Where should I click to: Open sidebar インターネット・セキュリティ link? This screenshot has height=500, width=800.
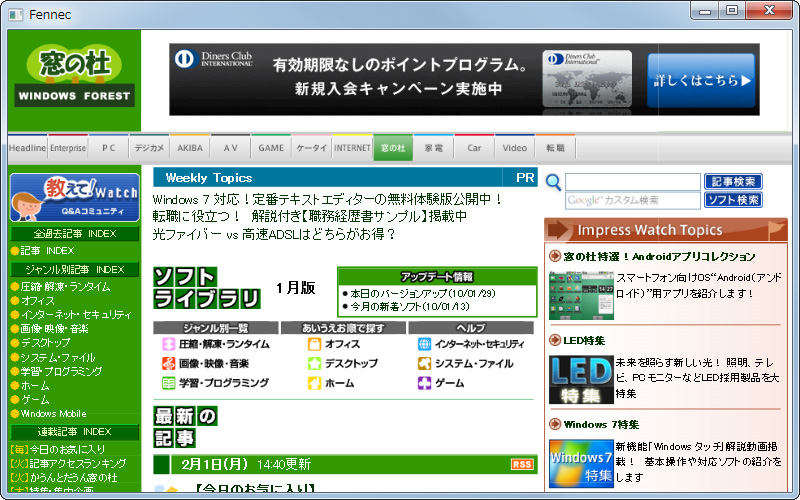pyautogui.click(x=76, y=315)
